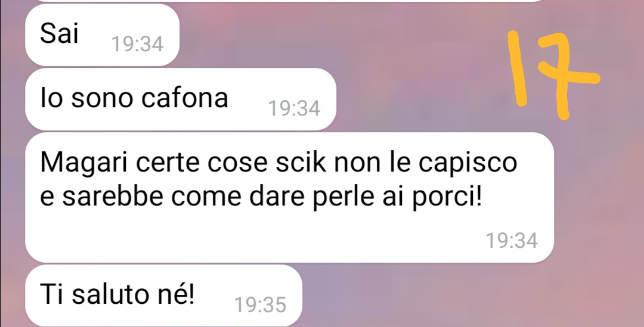Select the "Sai" message bubble
Viewport: 644px width, 327px height.
[103, 35]
